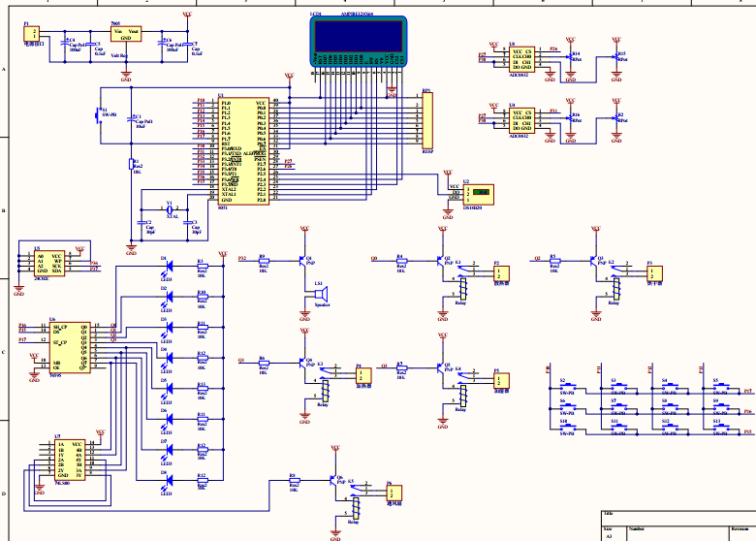Select keypad switch S5

721,385
